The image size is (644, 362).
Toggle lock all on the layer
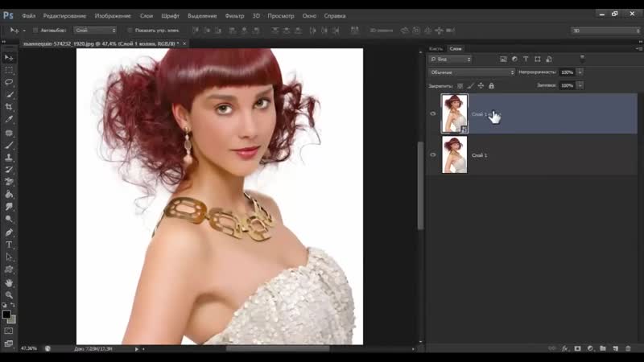point(491,86)
